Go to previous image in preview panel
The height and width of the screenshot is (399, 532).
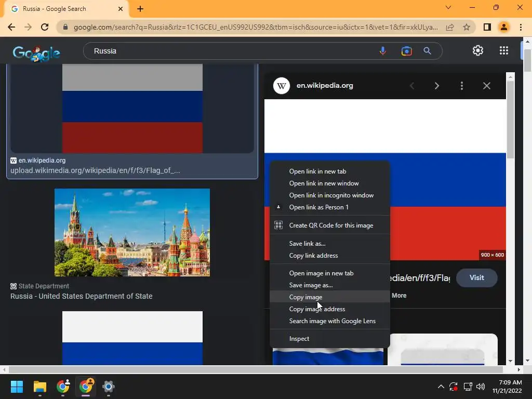[412, 86]
